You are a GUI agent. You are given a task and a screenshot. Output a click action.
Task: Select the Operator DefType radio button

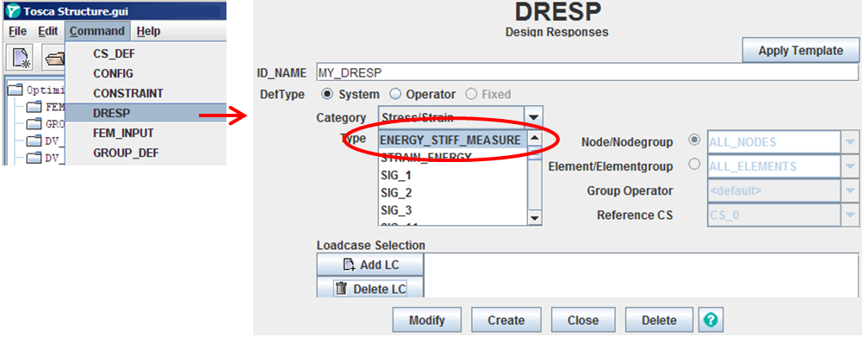pos(395,94)
